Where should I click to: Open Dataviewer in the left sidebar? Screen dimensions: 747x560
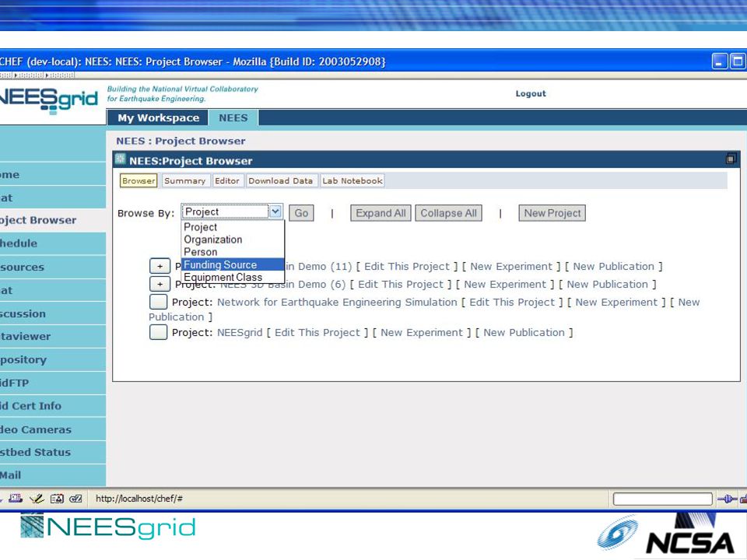(53, 336)
